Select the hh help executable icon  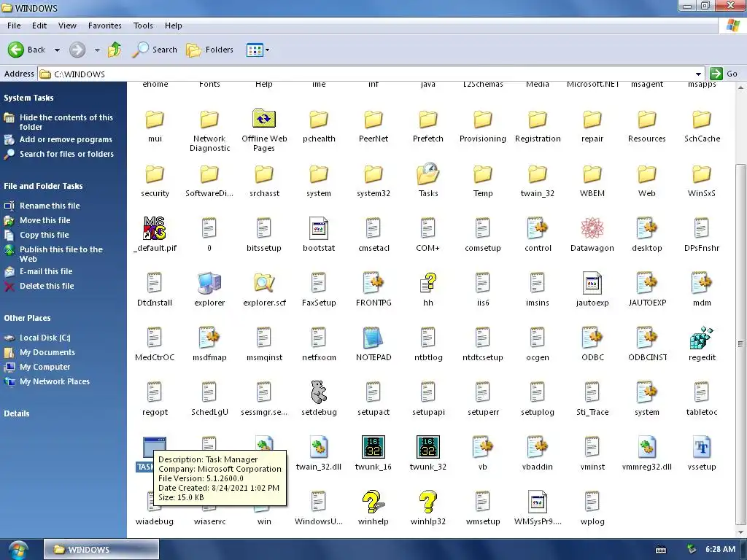tap(427, 283)
